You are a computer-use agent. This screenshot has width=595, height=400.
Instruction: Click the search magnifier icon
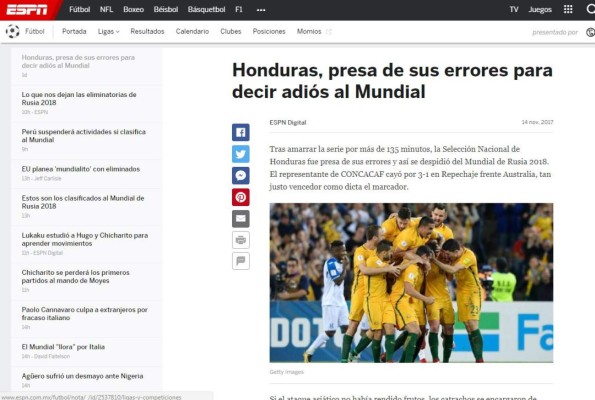pos(590,9)
